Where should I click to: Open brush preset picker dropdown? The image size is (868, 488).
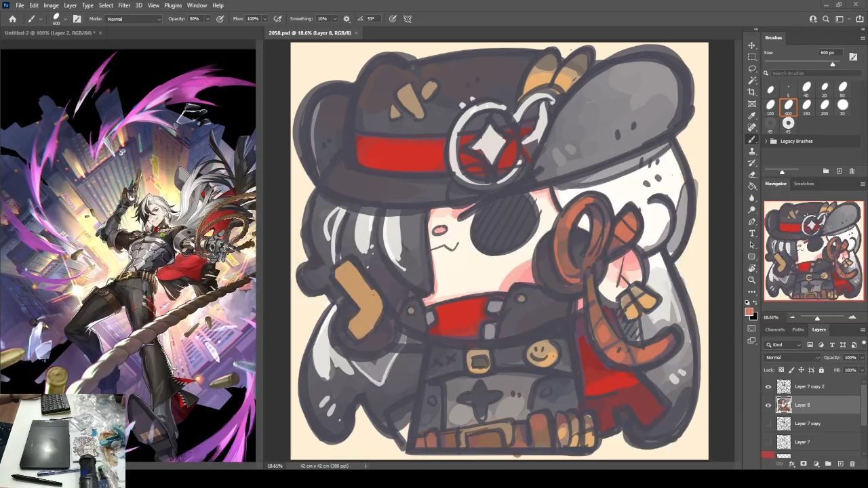point(65,19)
